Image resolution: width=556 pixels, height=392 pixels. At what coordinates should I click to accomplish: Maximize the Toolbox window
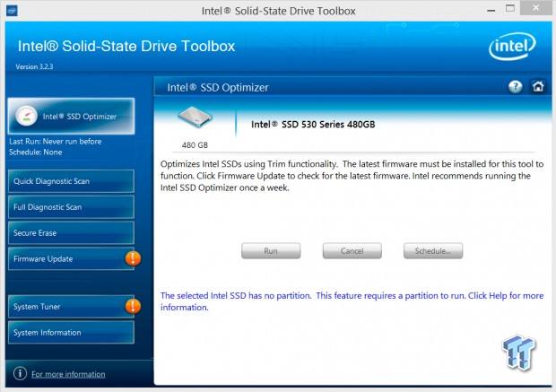[510, 8]
